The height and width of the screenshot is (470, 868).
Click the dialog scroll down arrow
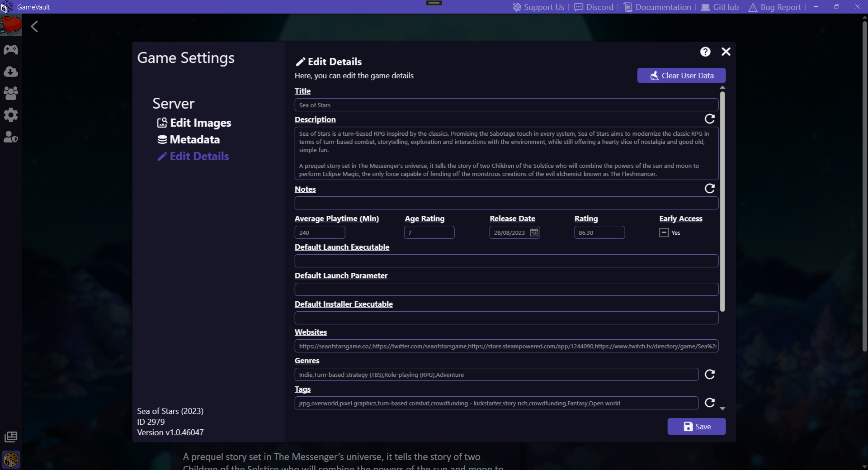pos(722,408)
